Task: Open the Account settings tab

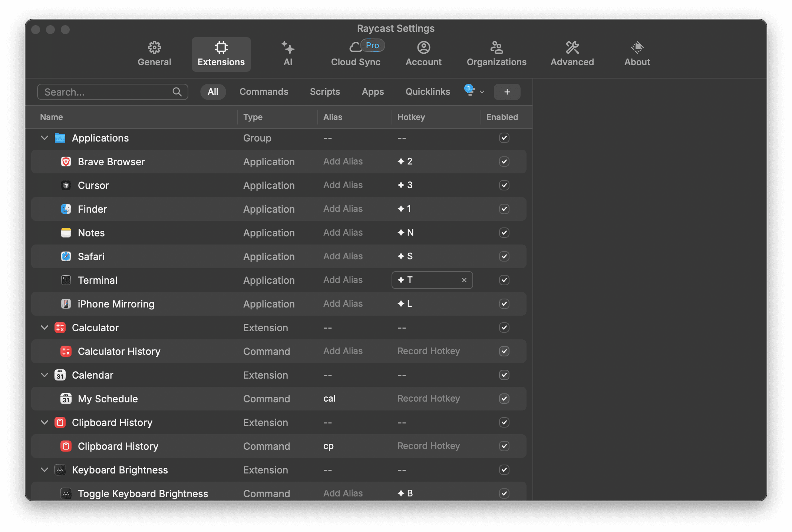Action: [423, 54]
